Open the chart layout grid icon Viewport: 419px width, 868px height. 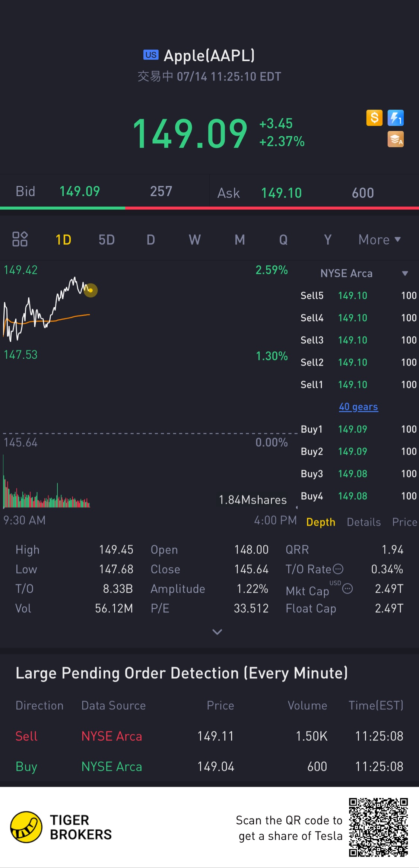pos(20,239)
